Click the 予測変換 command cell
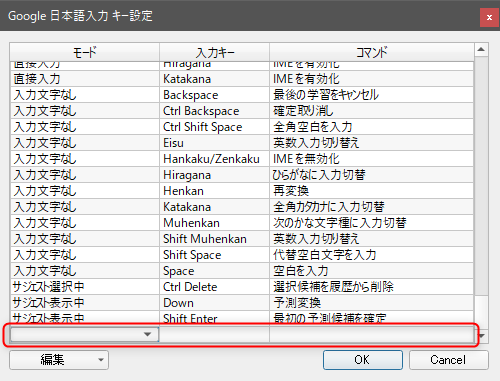 click(x=371, y=303)
